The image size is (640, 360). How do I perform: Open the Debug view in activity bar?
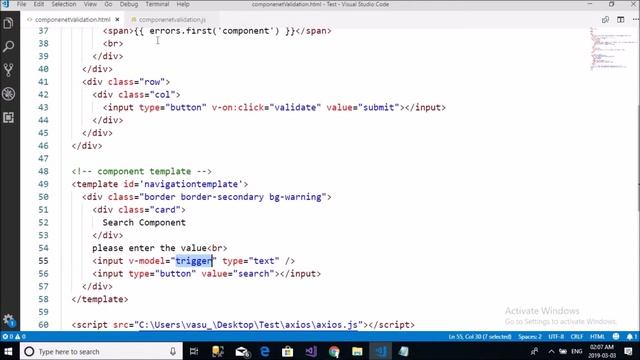pos(8,94)
